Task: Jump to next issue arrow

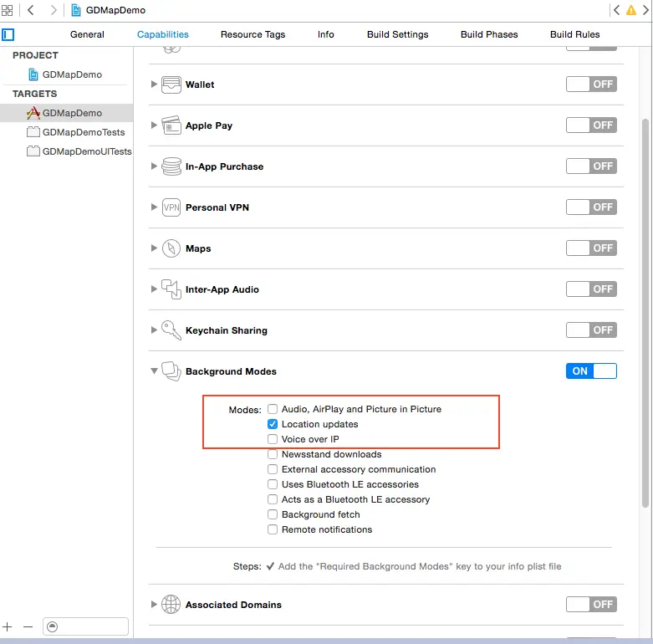Action: pos(645,10)
